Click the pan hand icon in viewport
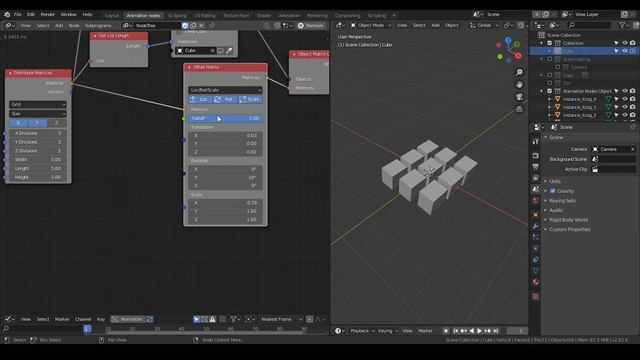Image resolution: width=640 pixels, height=360 pixels. pyautogui.click(x=519, y=84)
